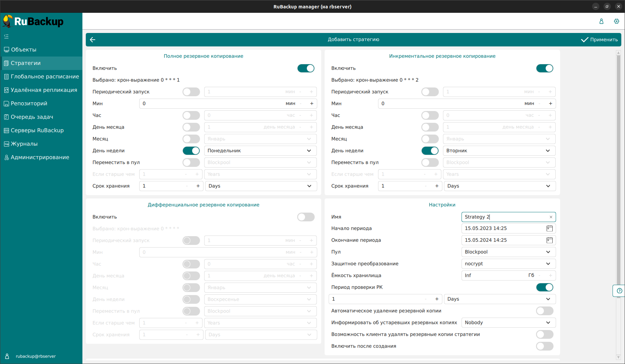
Task: Click the Применить button
Action: (x=599, y=40)
